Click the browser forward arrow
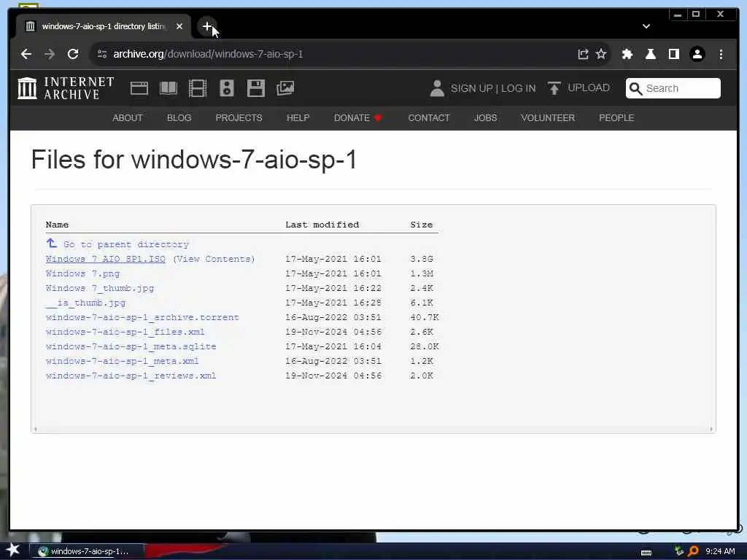 50,54
